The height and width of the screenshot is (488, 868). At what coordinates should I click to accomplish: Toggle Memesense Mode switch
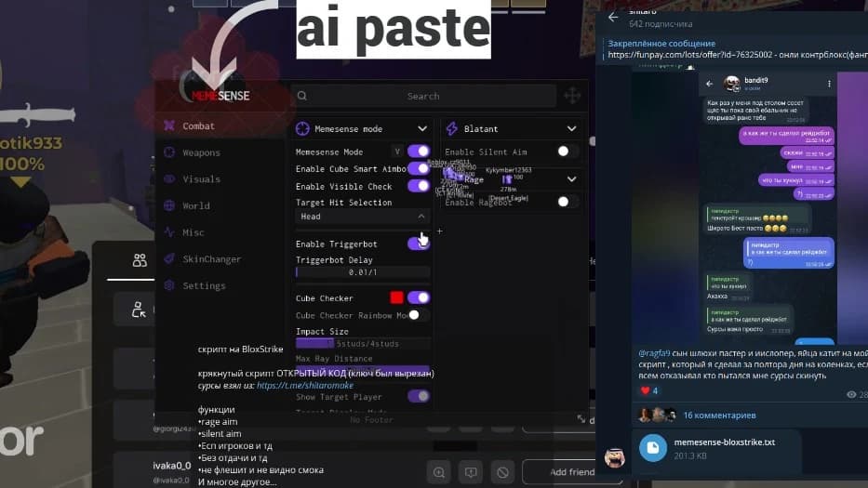(x=419, y=151)
